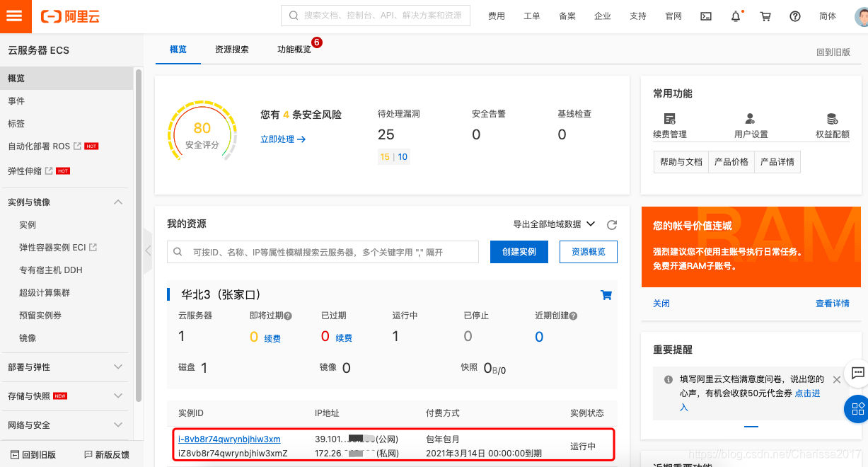Open the blue floating grid icon
This screenshot has width=868, height=467.
pyautogui.click(x=857, y=408)
